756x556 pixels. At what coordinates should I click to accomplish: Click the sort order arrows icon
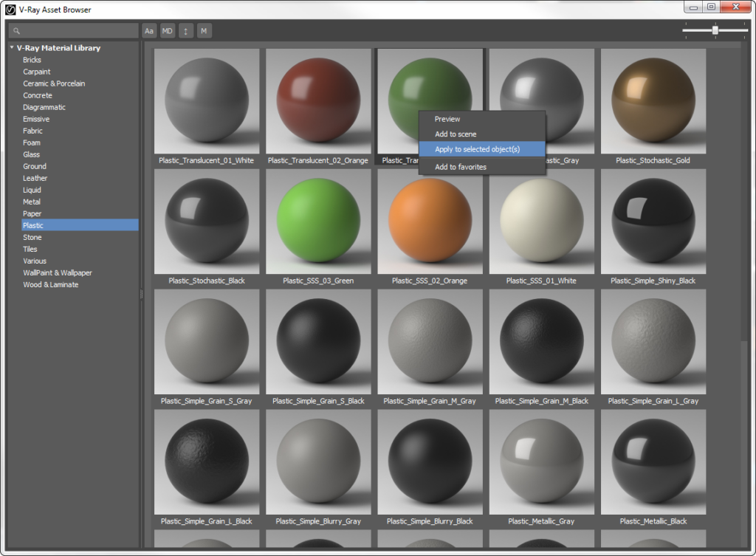185,31
